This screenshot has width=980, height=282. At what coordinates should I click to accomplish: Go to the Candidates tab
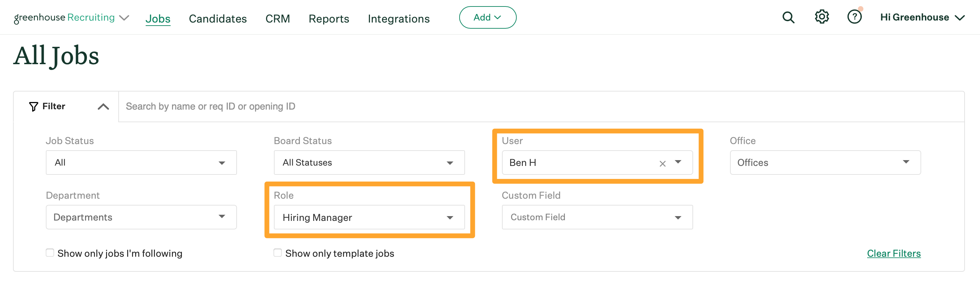(x=217, y=19)
